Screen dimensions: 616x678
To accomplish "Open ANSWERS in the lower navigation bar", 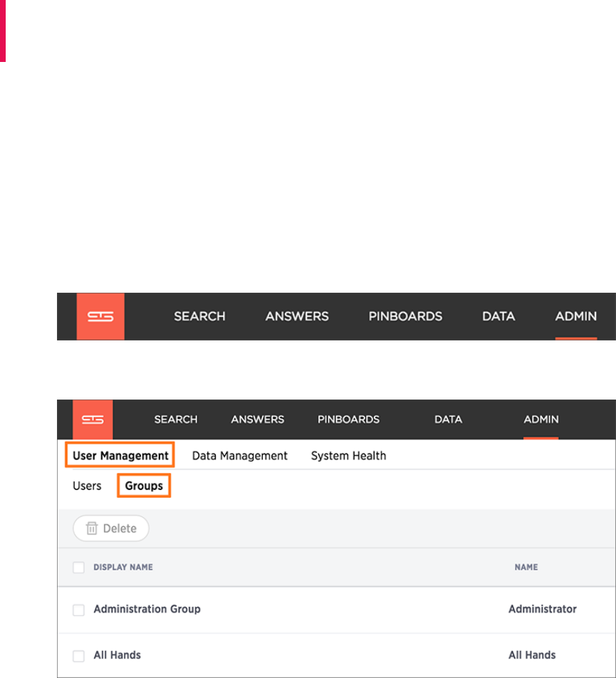I will click(258, 419).
